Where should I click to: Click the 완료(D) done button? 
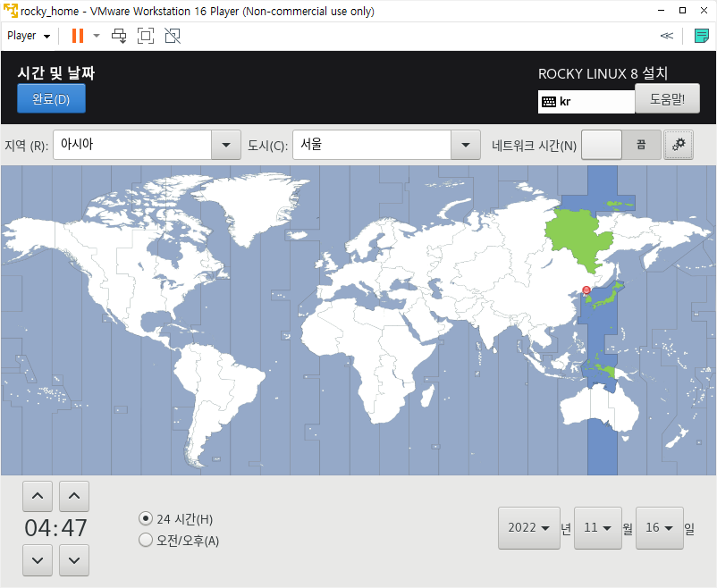(x=51, y=98)
